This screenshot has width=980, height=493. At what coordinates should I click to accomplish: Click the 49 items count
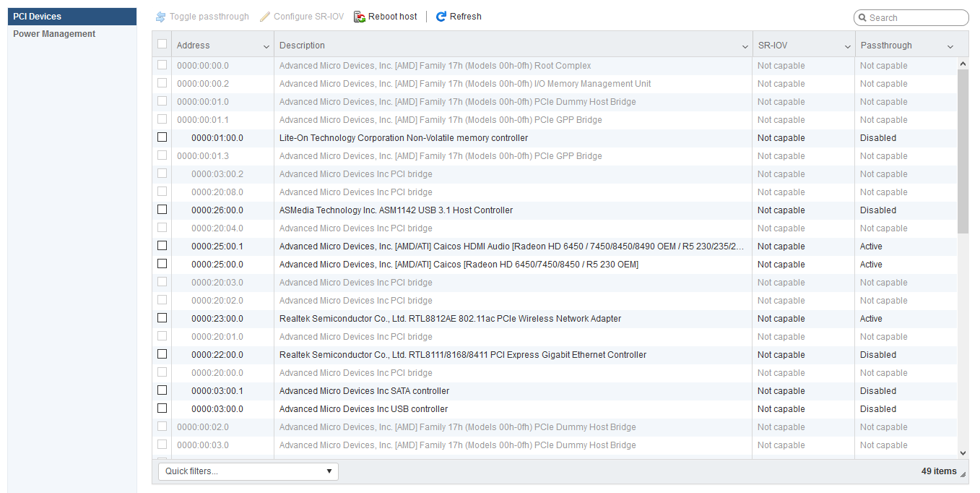tap(939, 471)
